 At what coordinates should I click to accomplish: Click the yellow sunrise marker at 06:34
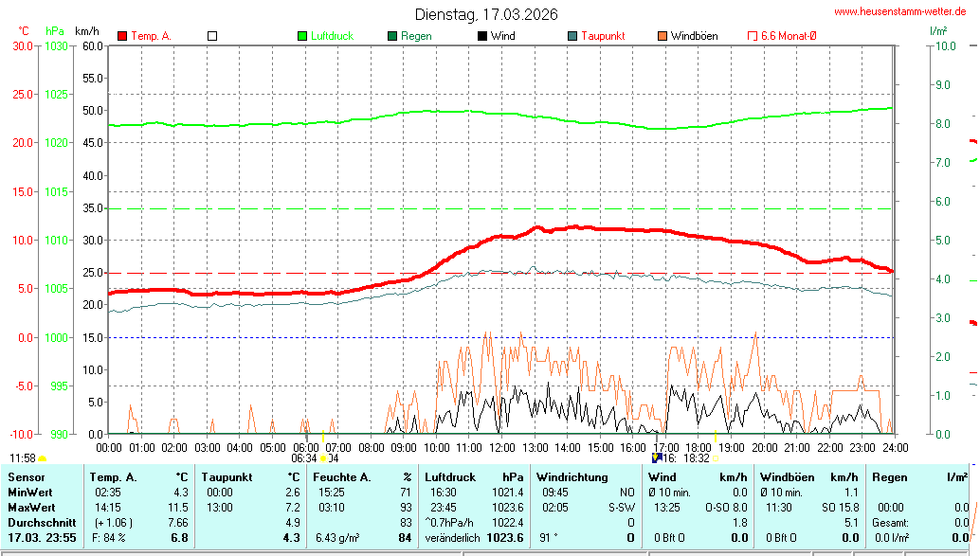click(322, 458)
